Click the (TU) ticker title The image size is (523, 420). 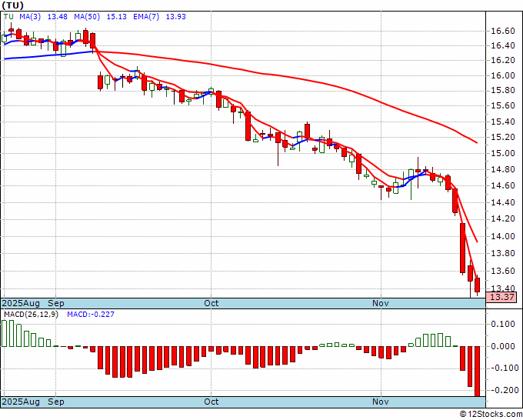[x=12, y=5]
